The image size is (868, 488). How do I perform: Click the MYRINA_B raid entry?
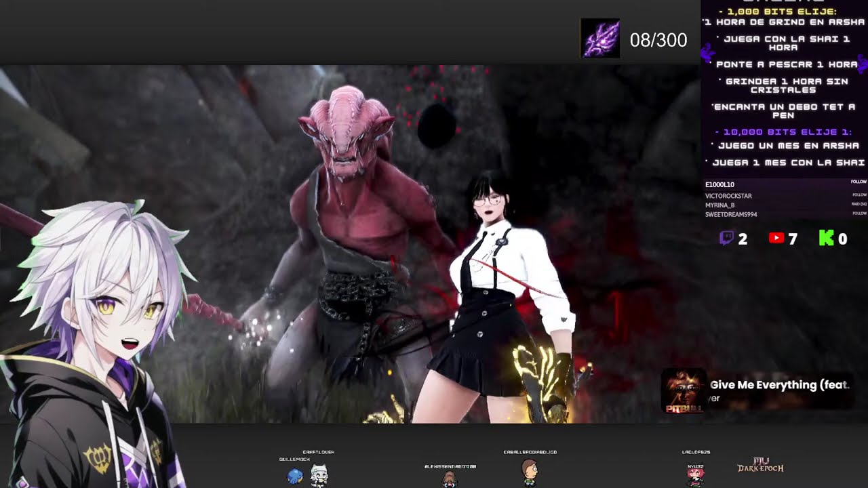(786, 205)
